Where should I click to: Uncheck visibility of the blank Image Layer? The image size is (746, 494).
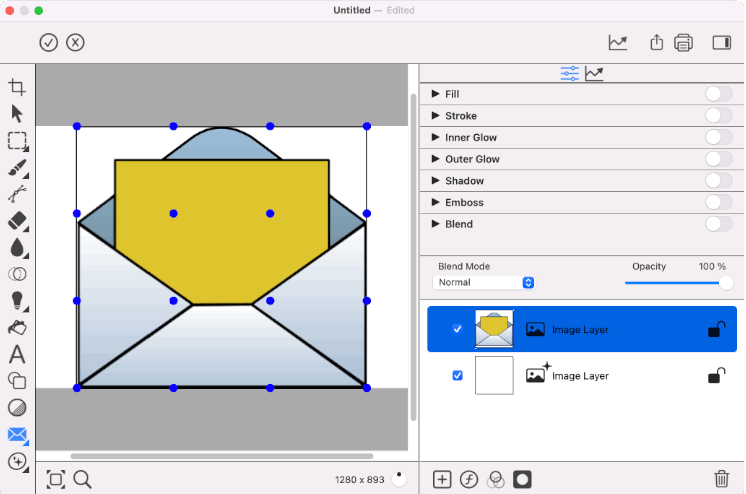(x=457, y=375)
